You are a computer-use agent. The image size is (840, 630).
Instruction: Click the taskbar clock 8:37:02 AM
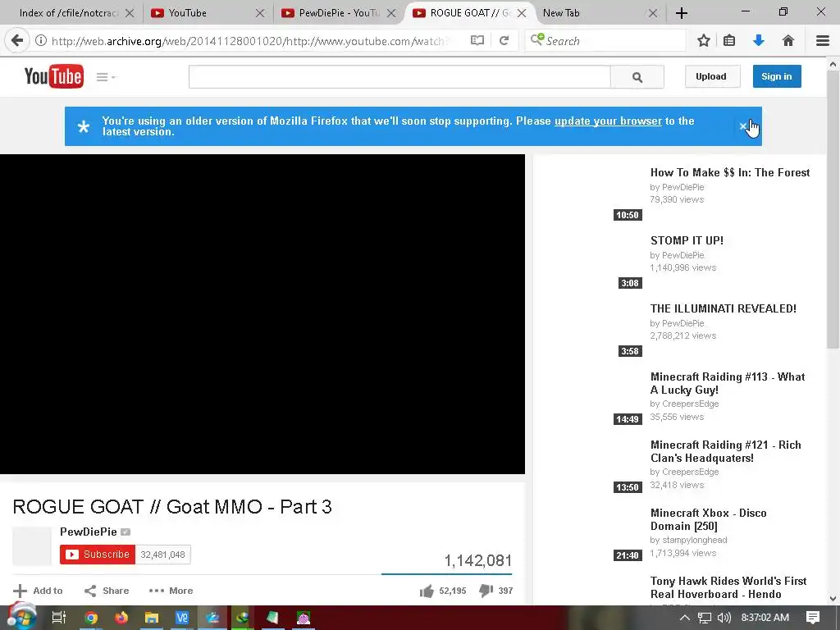point(765,618)
